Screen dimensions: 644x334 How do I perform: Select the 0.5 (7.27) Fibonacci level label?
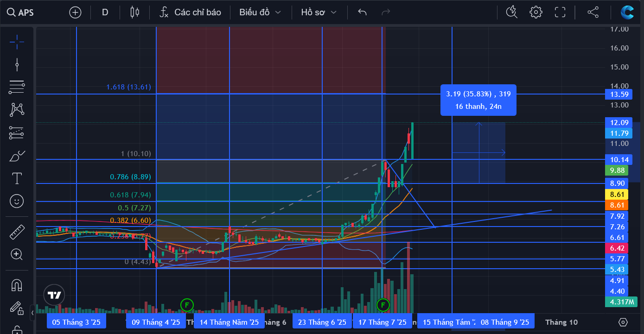click(x=134, y=208)
